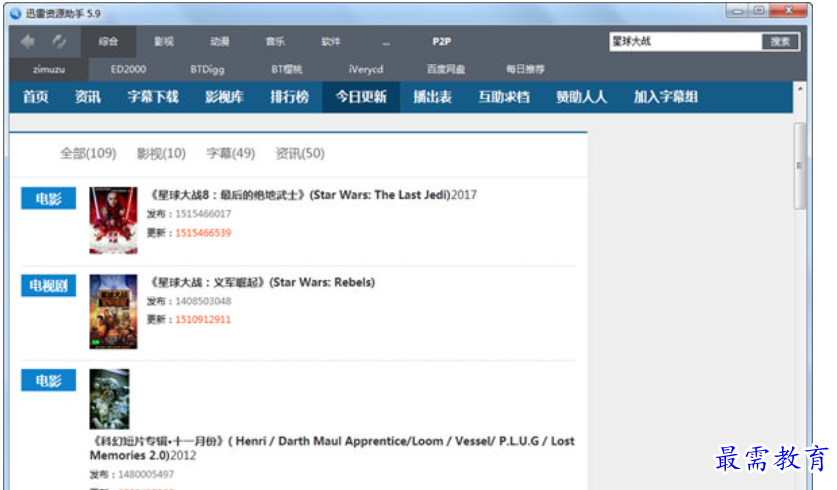Switch to iVerycd source tab

coord(366,69)
